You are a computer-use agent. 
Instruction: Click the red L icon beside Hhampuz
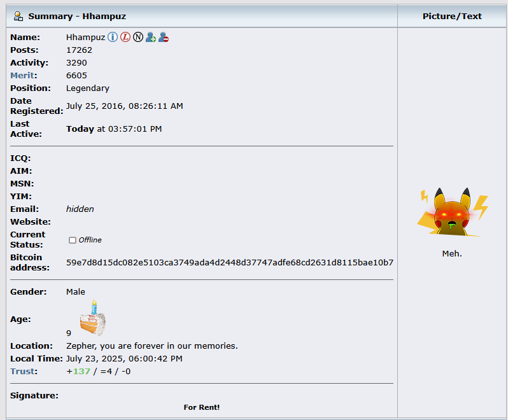pos(125,38)
